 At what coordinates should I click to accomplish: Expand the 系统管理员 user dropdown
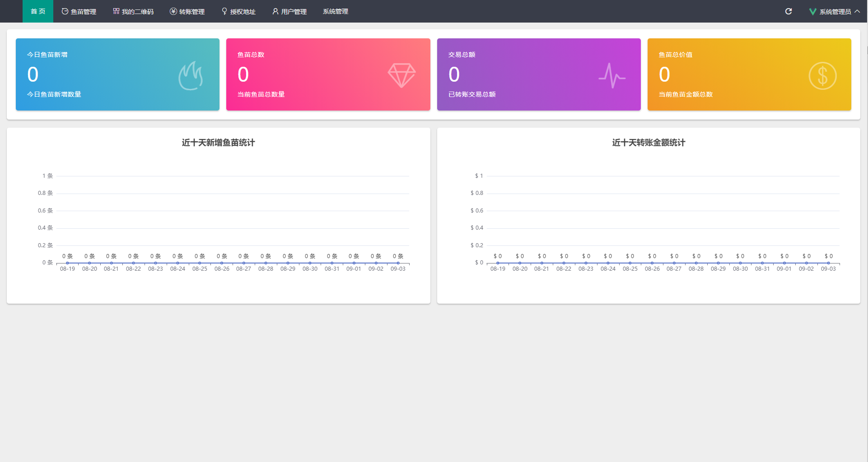tap(835, 12)
